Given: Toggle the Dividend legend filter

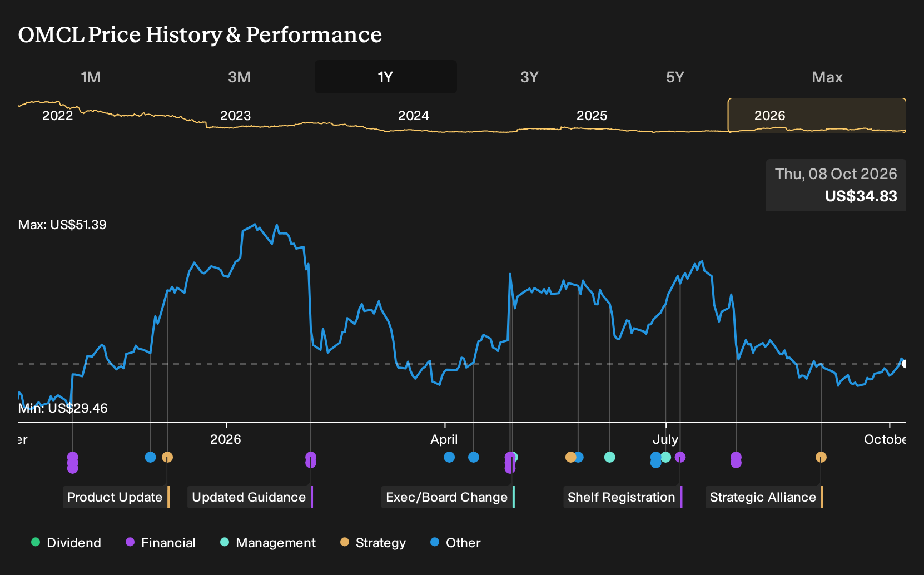Looking at the screenshot, I should tap(67, 543).
